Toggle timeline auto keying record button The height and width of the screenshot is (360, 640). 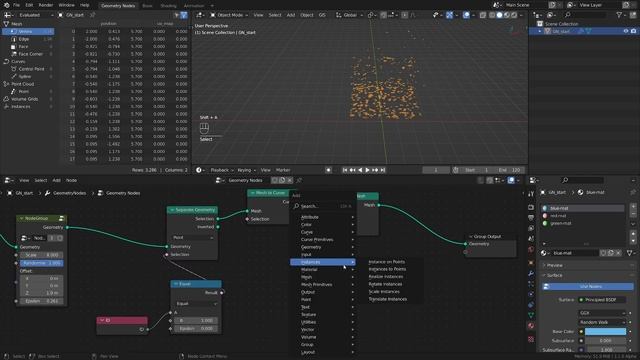pyautogui.click(x=328, y=170)
